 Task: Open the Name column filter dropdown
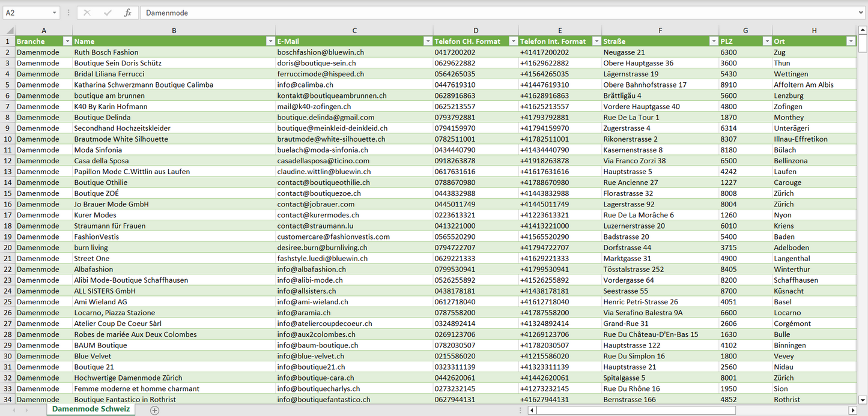270,41
